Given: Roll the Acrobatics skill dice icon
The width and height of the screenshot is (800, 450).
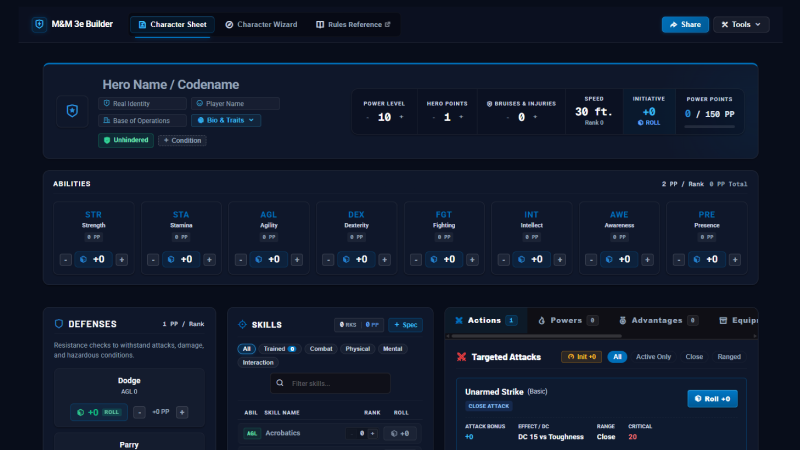Looking at the screenshot, I should click(x=394, y=433).
